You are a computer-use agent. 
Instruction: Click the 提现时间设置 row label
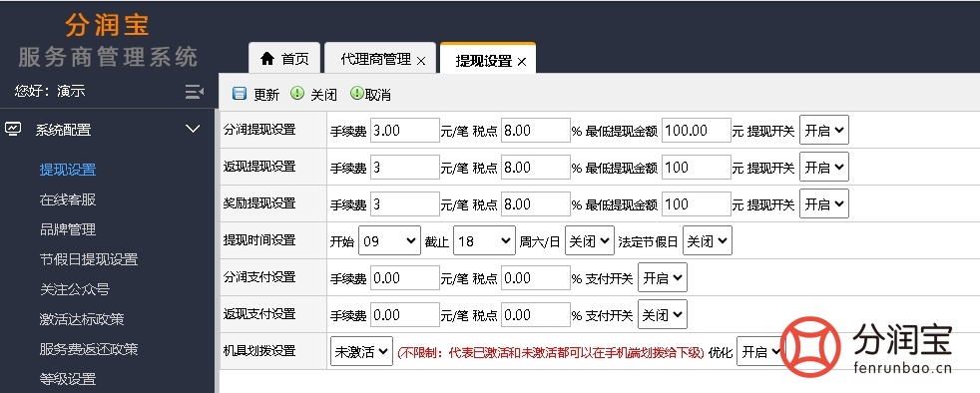(x=259, y=240)
